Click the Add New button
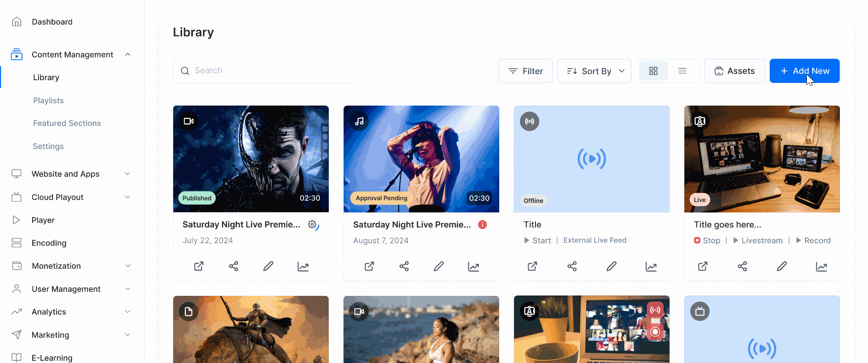 tap(805, 71)
